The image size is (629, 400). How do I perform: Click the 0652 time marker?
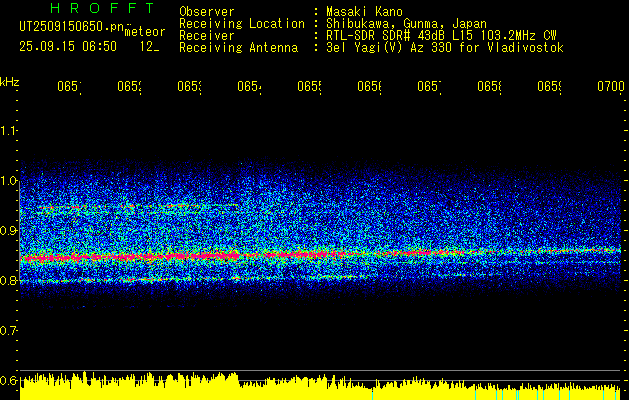point(130,86)
